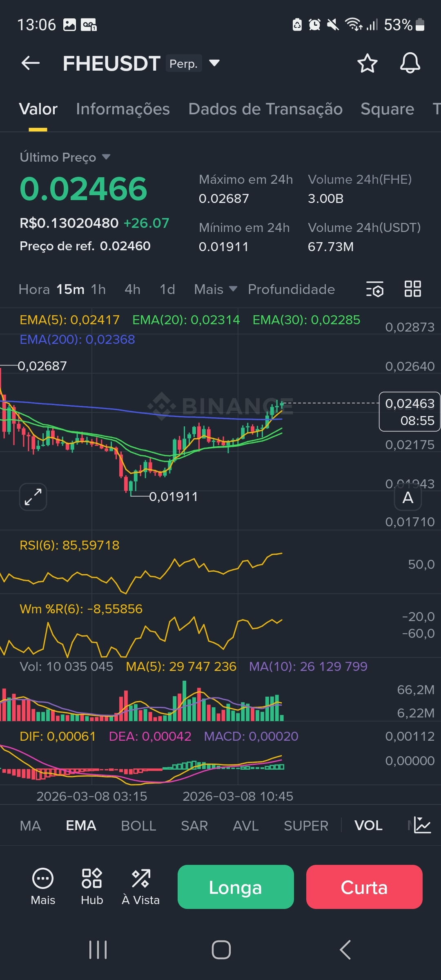Viewport: 441px width, 980px height.
Task: Open the Square tab
Action: click(x=388, y=109)
